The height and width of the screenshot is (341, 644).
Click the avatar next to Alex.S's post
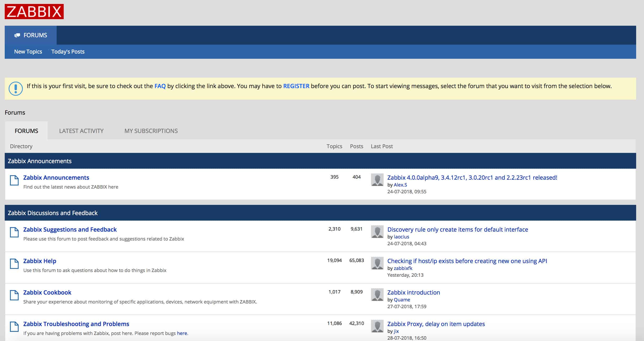click(377, 180)
